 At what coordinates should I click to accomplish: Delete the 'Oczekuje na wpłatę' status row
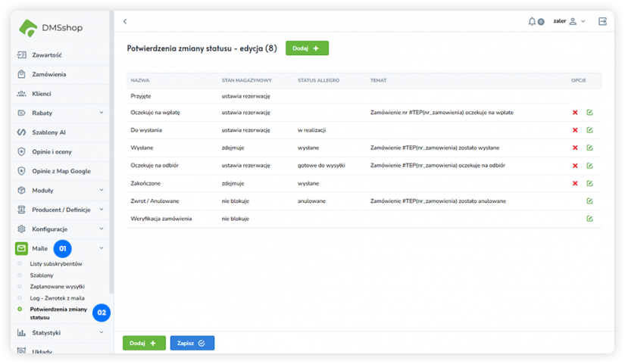575,113
